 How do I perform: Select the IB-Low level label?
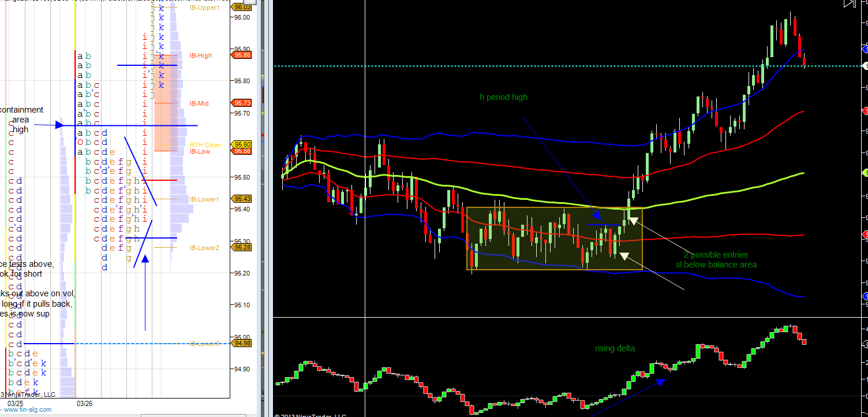(200, 151)
